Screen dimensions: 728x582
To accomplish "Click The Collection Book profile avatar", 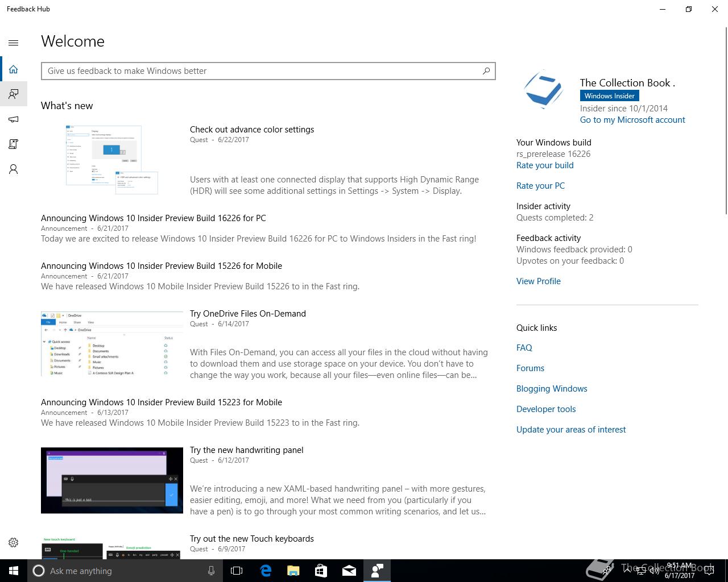I will (543, 89).
